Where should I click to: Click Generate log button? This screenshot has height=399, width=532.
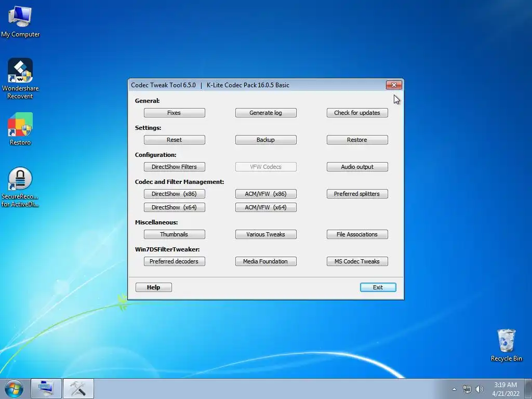[x=265, y=113]
